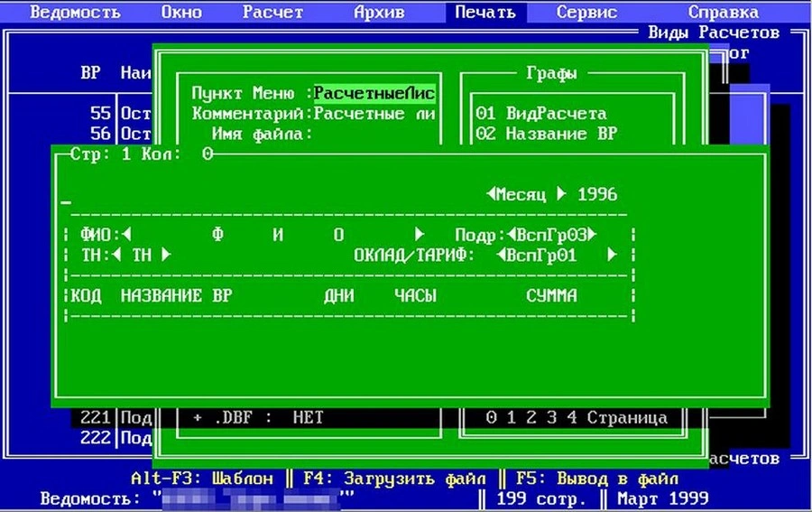This screenshot has height=512, width=812.
Task: Expand the Расчет menu
Action: [272, 12]
